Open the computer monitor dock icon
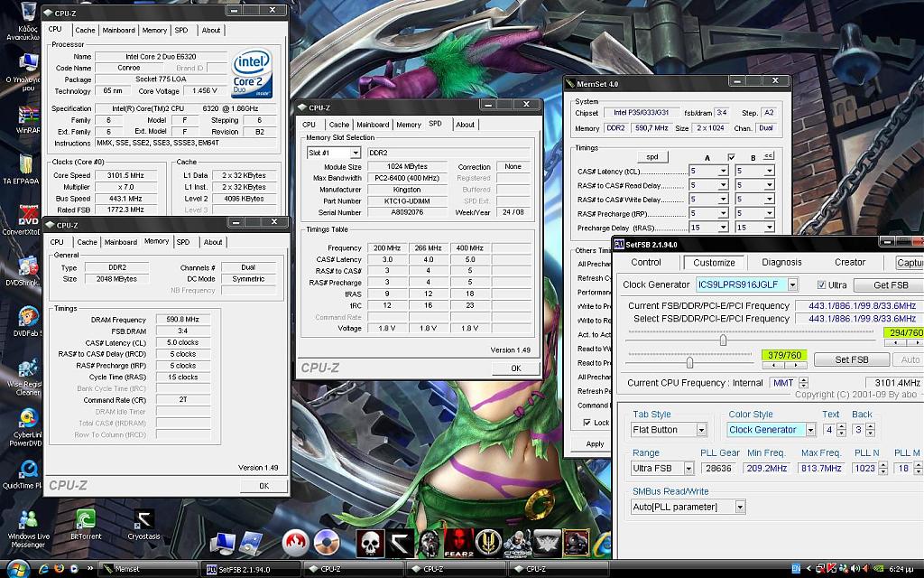Viewport: 924px width, 578px height. point(222,543)
